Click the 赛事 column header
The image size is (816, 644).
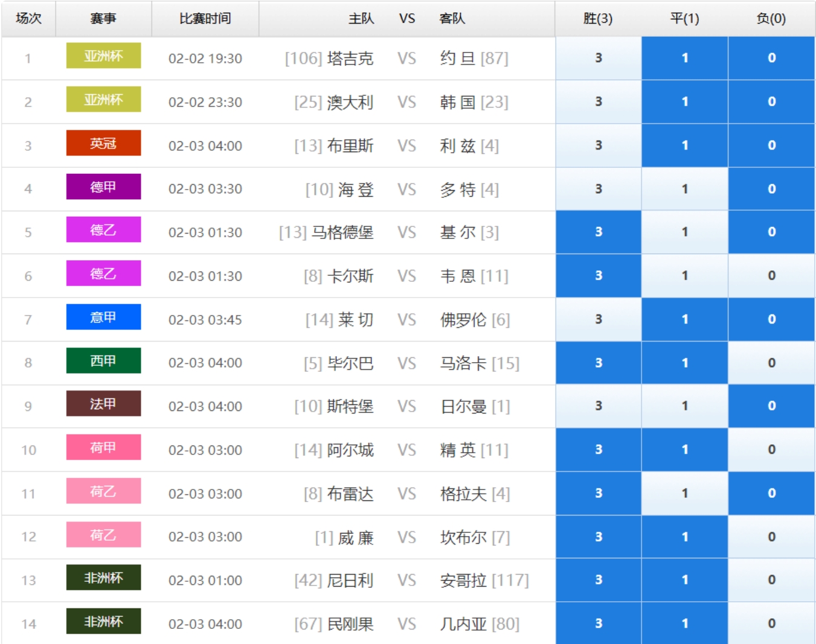103,19
